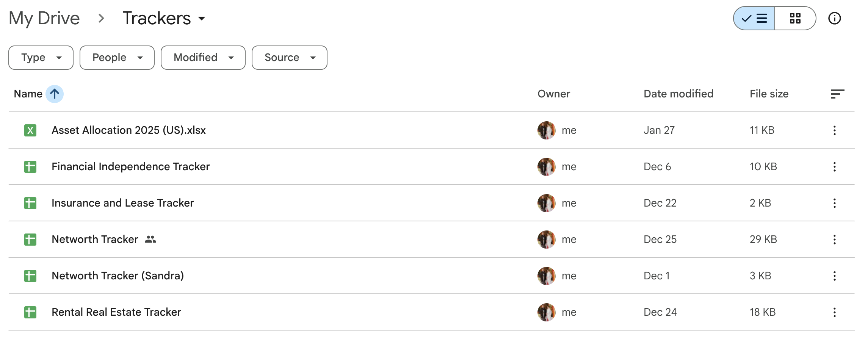The width and height of the screenshot is (868, 351).
Task: Click the Sheets icon beside Insurance and Lease Tracker
Action: click(30, 203)
